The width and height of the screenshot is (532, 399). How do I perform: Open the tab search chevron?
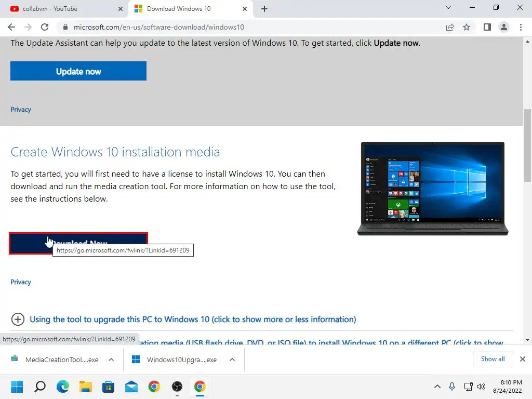coord(448,7)
